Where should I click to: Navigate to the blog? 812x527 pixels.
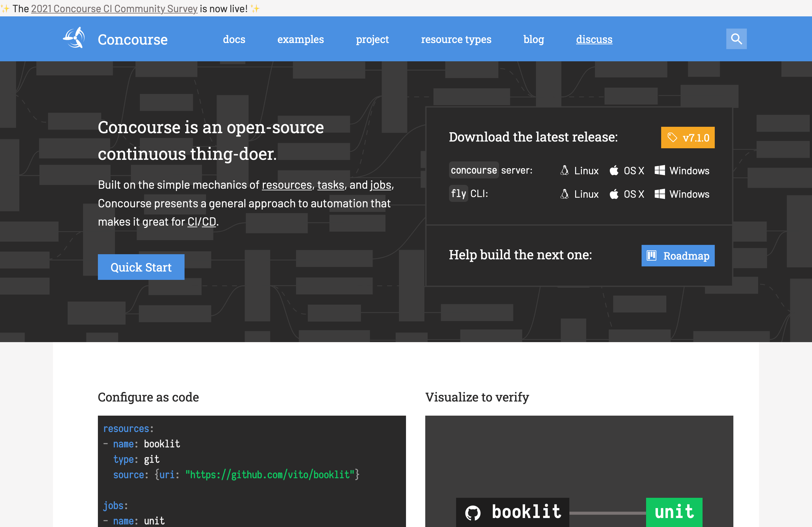click(533, 39)
